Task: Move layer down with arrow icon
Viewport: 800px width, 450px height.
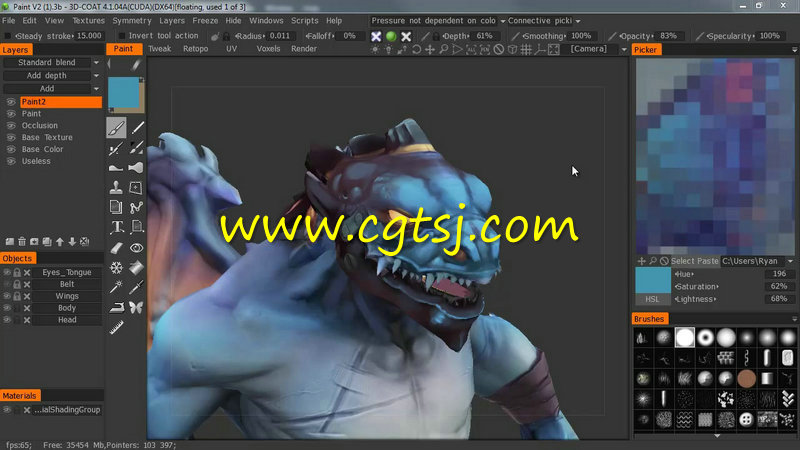Action: 72,241
